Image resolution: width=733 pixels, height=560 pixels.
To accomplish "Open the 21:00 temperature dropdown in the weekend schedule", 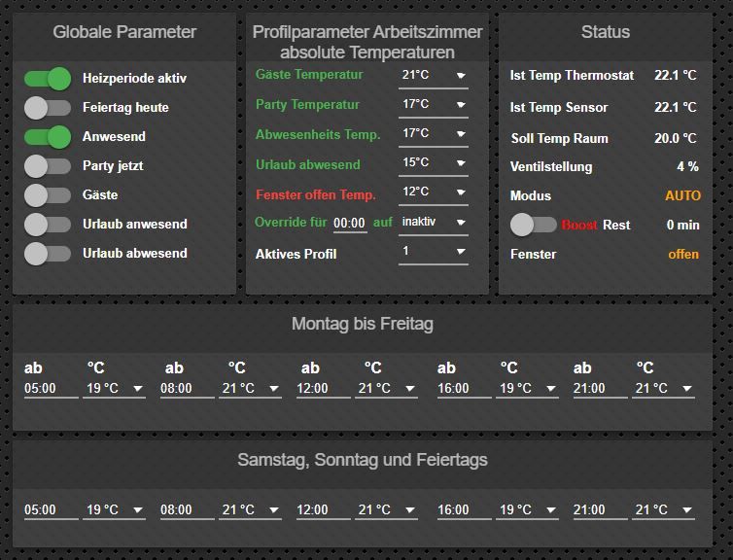I will coord(664,510).
